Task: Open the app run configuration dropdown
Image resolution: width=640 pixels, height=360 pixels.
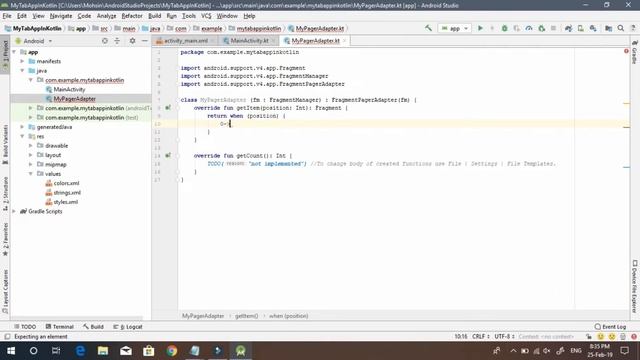Action: [455, 28]
